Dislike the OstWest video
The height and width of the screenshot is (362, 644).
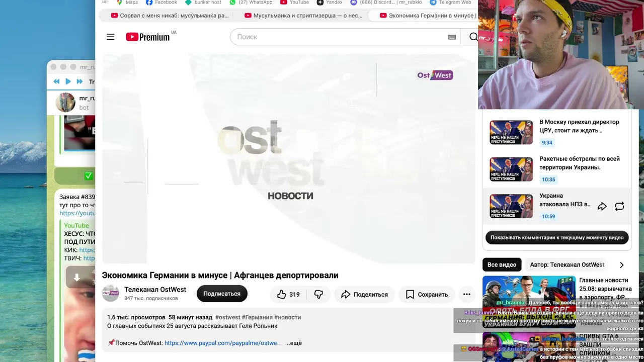point(318,294)
